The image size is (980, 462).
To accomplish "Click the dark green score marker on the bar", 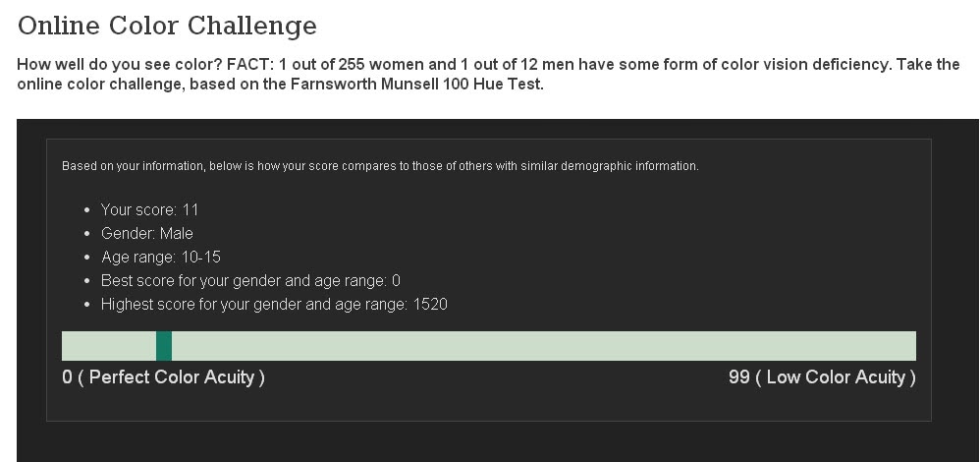I will point(164,346).
